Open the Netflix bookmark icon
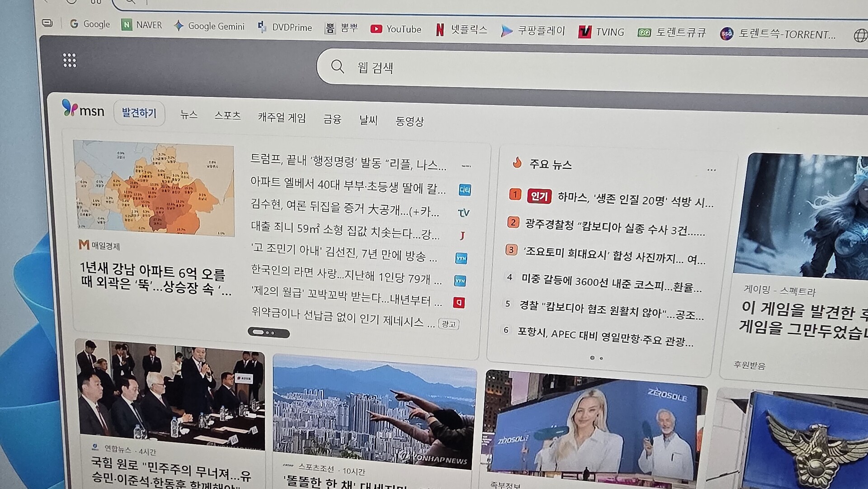 [x=439, y=30]
